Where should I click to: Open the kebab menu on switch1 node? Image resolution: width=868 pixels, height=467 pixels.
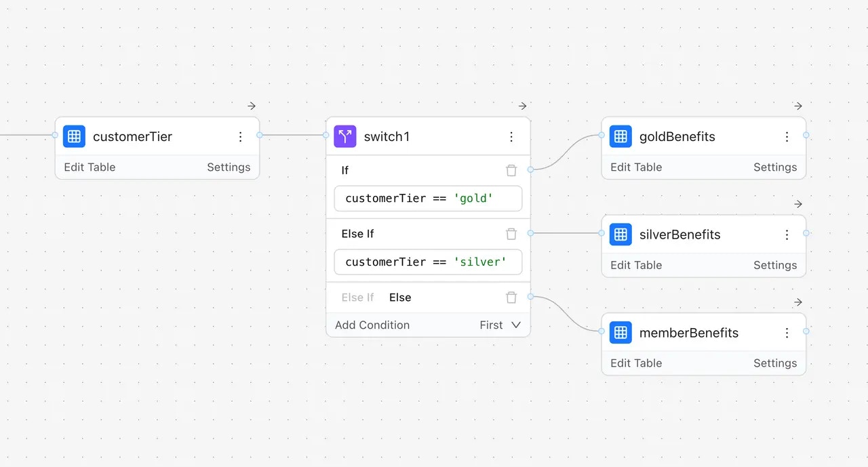[x=512, y=136]
